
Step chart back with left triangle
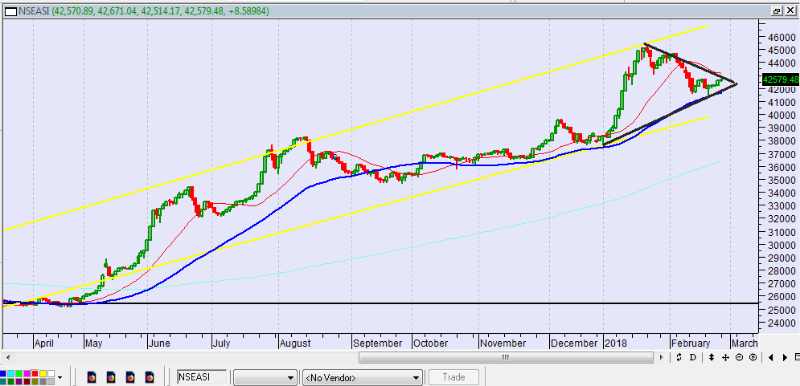click(771, 357)
